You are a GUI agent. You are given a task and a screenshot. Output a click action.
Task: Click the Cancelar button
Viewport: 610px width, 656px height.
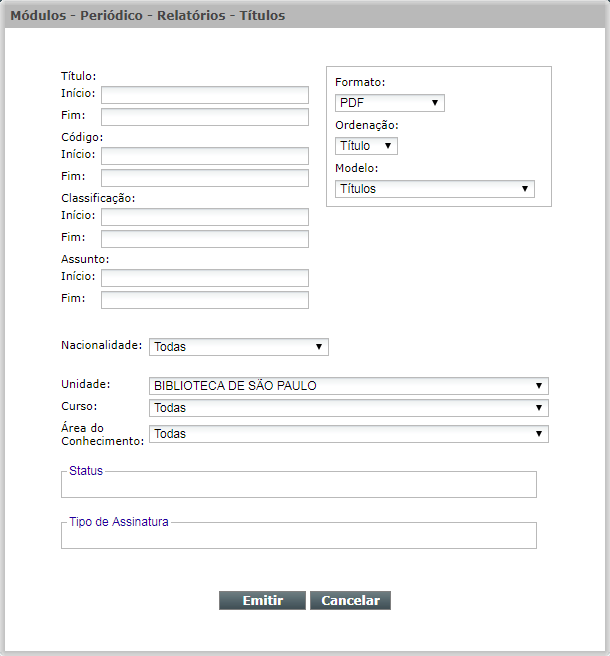350,600
